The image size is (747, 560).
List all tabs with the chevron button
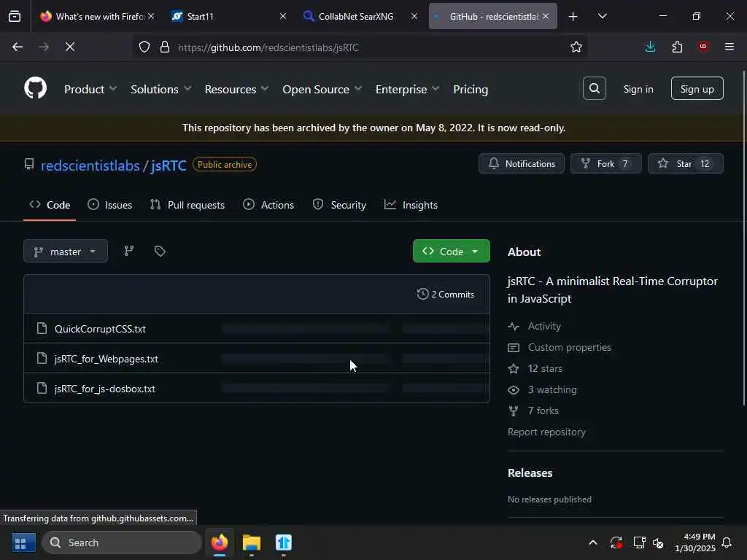coord(602,16)
